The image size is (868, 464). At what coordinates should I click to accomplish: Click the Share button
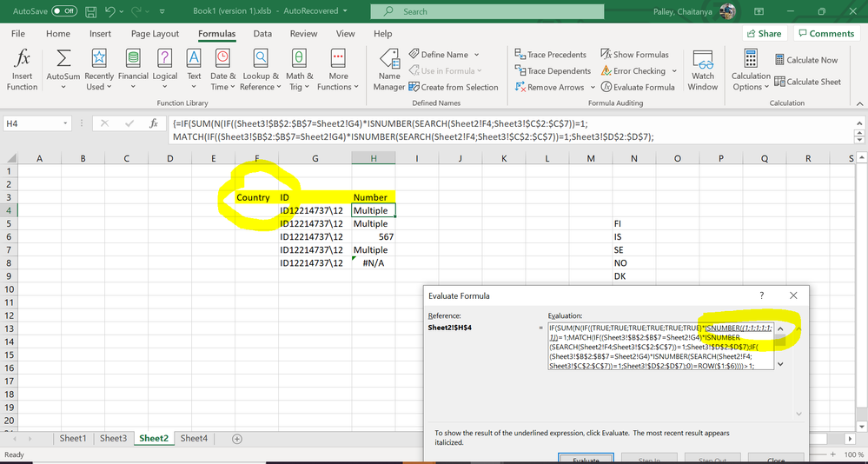pos(764,34)
